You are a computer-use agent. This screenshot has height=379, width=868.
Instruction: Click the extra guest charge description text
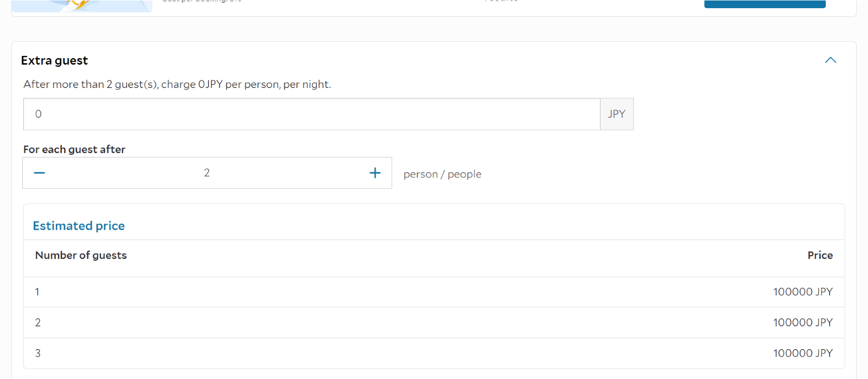[x=177, y=85]
